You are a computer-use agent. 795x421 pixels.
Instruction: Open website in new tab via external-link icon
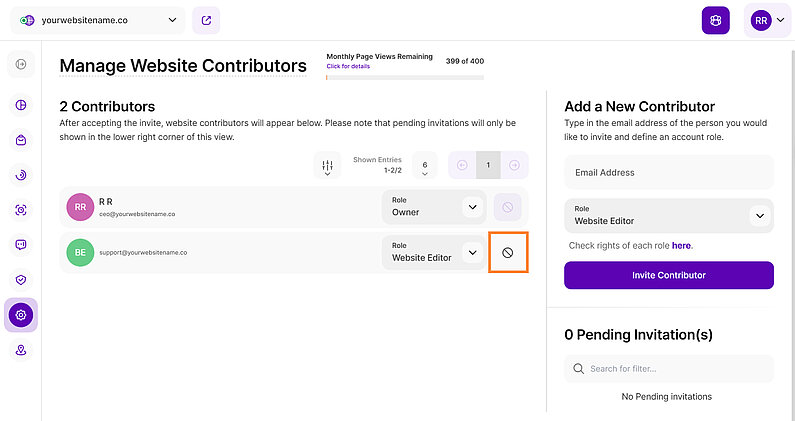pyautogui.click(x=206, y=20)
